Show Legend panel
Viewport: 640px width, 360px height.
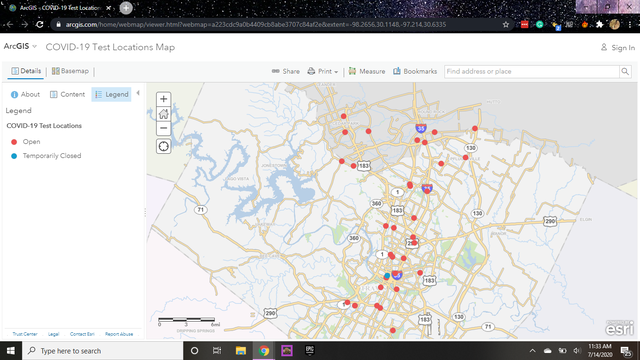point(111,94)
